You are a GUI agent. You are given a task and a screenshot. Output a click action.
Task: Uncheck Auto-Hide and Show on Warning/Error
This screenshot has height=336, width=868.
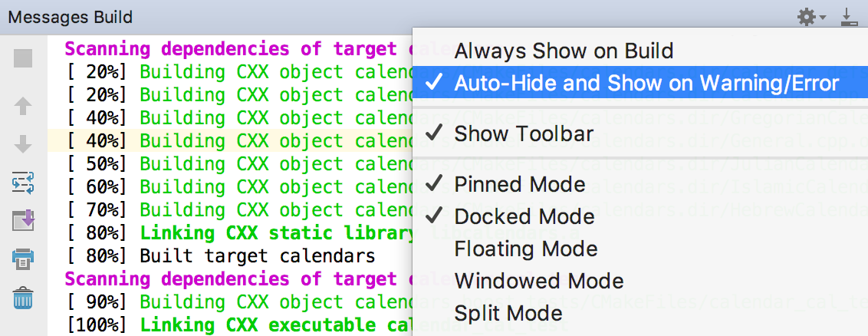tap(646, 83)
